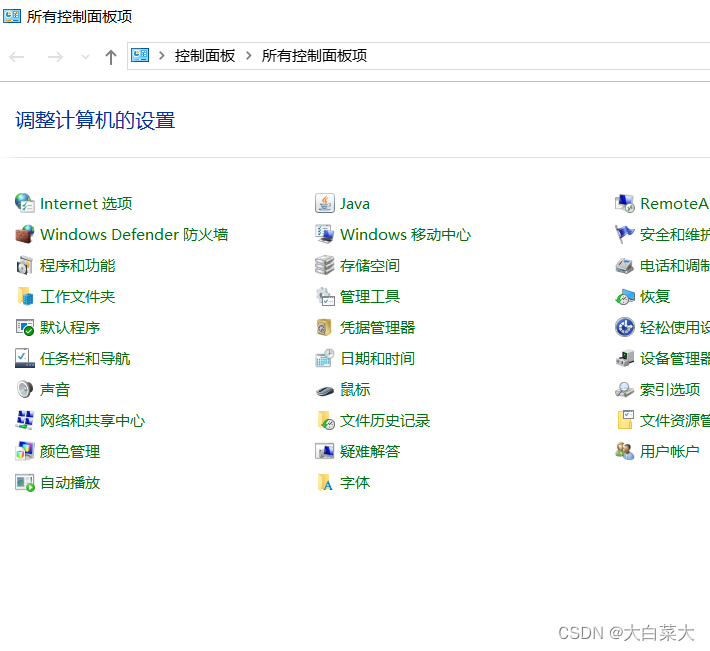Click the 程序和功能 icon
The width and height of the screenshot is (710, 651).
pyautogui.click(x=24, y=265)
